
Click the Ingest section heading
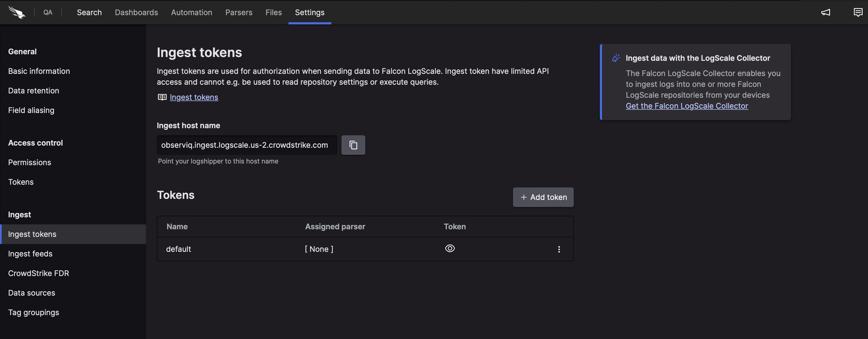[19, 215]
